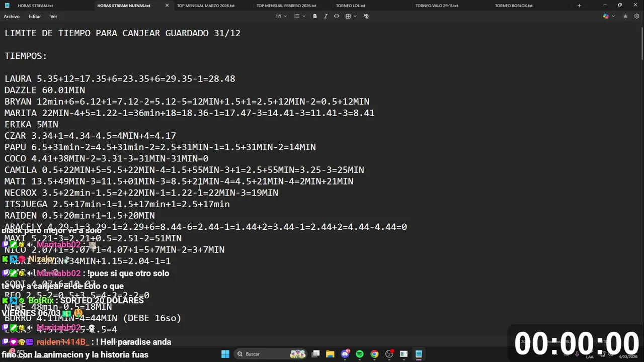Screen dimensions: 644x362
Task: Place cursor in the PAPU line
Action: click(160, 147)
